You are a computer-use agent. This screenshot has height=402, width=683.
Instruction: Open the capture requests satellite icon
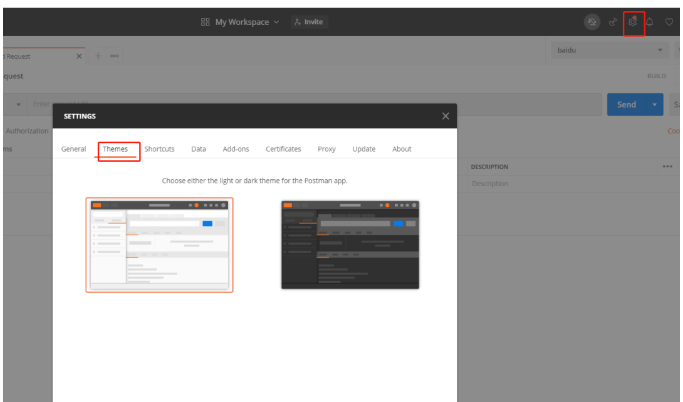click(613, 22)
